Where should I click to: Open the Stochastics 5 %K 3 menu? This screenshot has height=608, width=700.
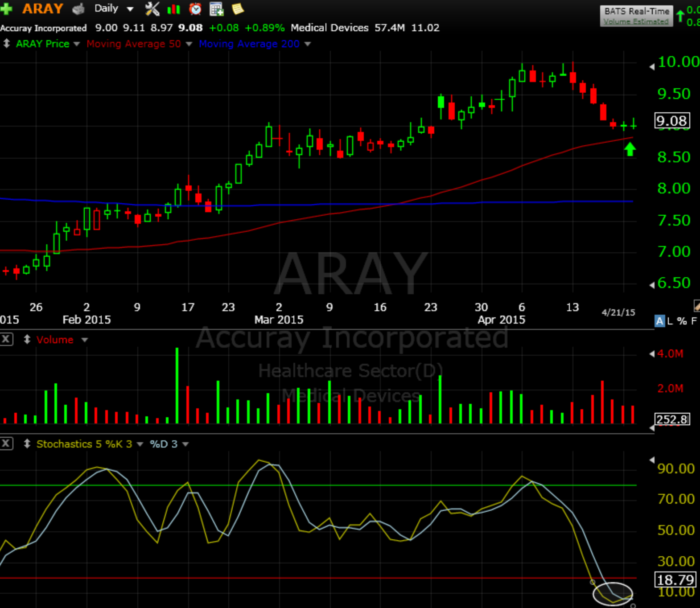[84, 444]
